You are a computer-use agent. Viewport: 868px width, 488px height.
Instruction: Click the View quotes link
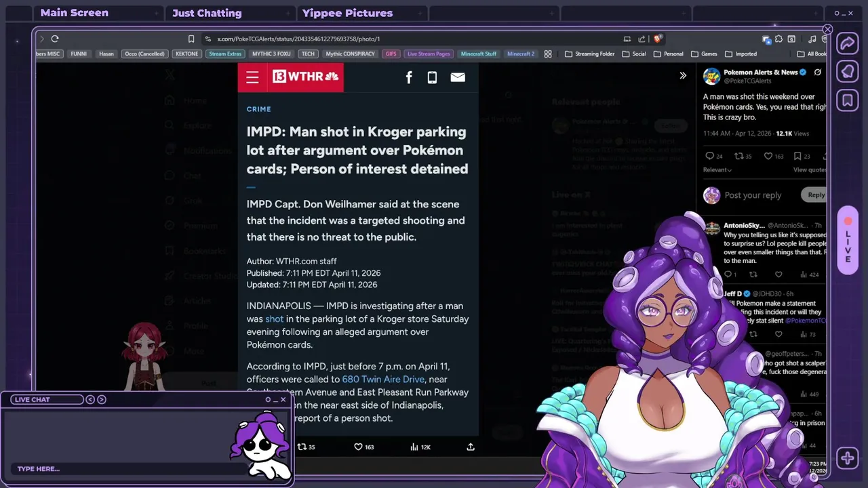(810, 169)
